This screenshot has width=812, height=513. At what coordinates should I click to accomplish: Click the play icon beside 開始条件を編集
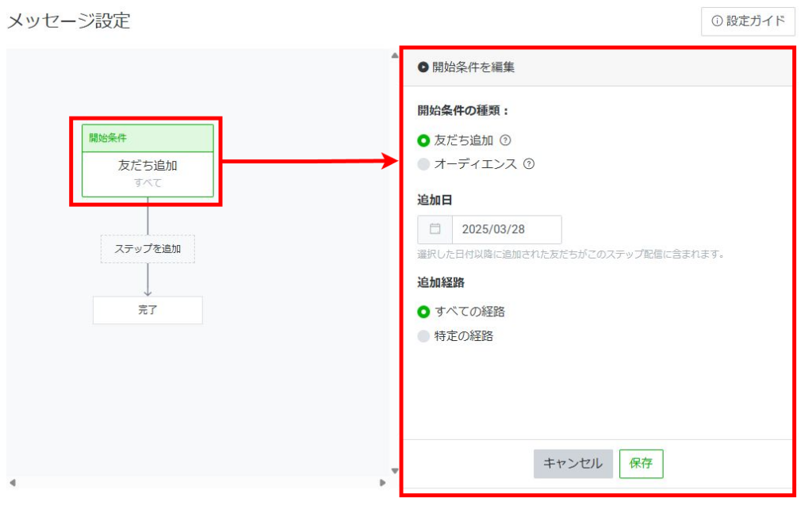[423, 67]
